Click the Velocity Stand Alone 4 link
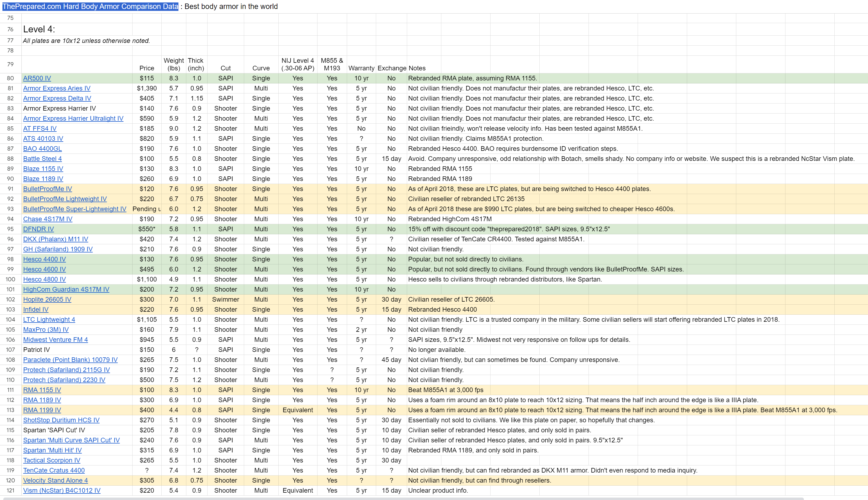 pos(55,480)
